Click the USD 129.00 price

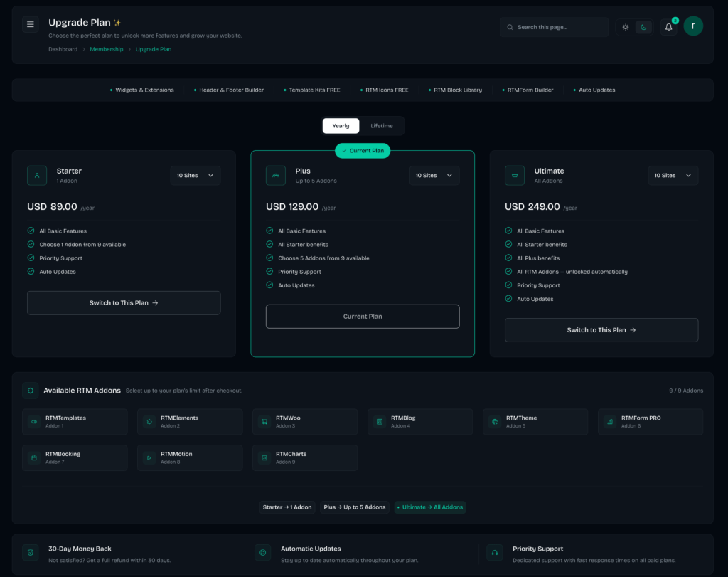click(x=292, y=207)
